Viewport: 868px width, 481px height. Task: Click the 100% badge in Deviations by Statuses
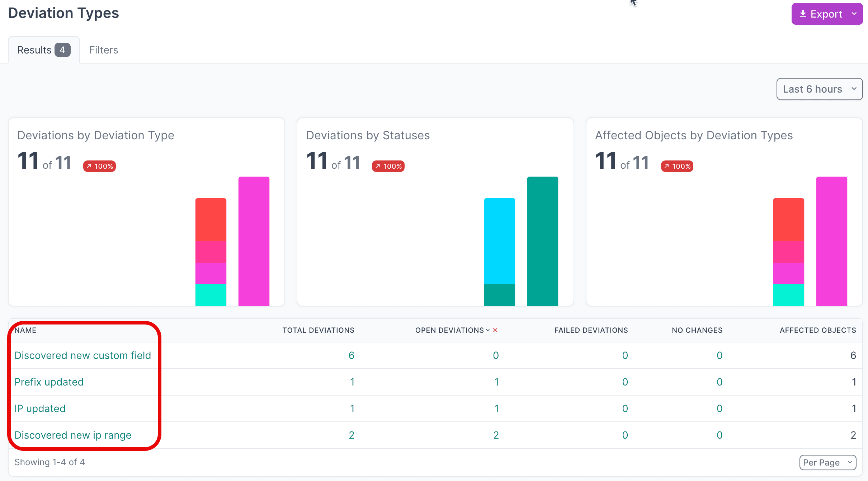pyautogui.click(x=388, y=166)
